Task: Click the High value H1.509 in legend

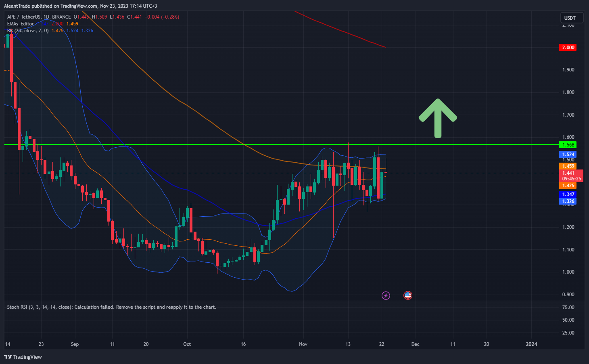Action: (99, 17)
